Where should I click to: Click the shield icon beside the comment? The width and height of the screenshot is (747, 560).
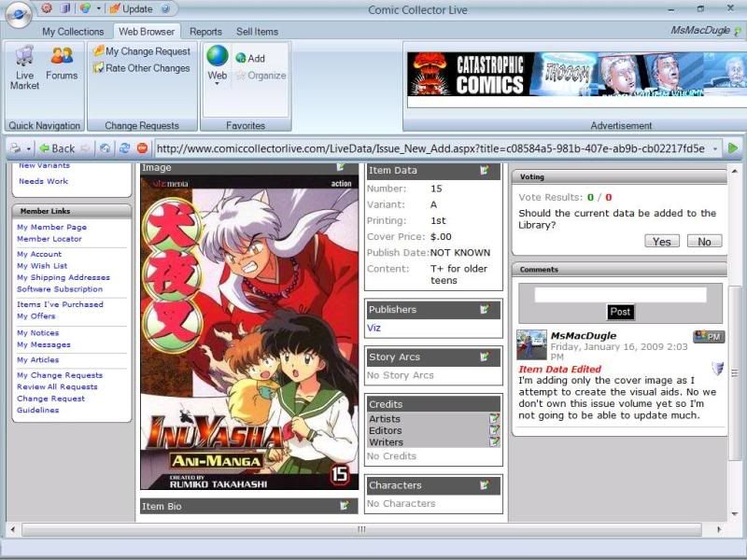tap(717, 368)
